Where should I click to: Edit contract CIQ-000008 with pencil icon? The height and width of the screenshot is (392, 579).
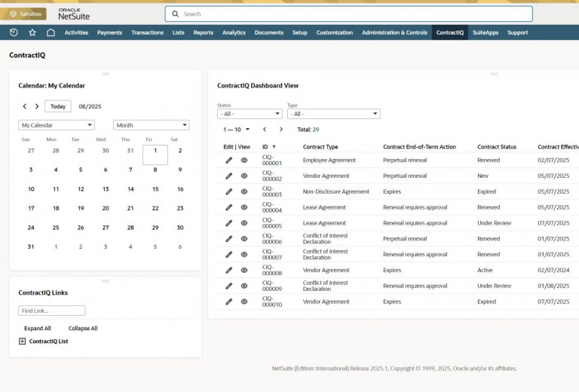(229, 270)
